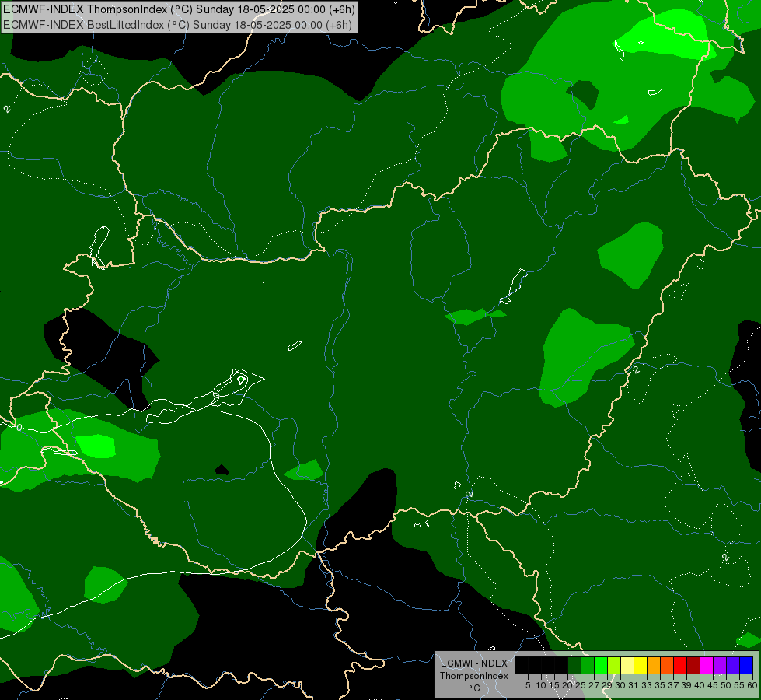The image size is (761, 700).
Task: Click the ThompsonIndex title line at top
Action: 179,9
